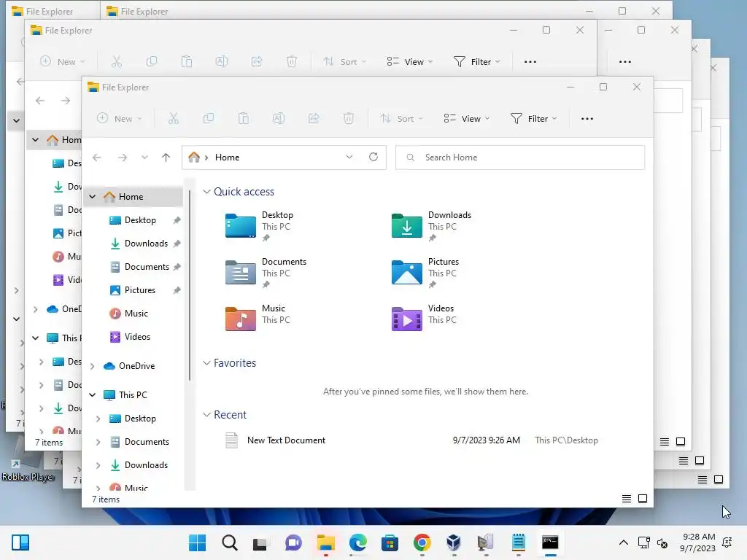Image resolution: width=747 pixels, height=560 pixels.
Task: Open View dropdown in the second File Explorer window
Action: click(410, 62)
